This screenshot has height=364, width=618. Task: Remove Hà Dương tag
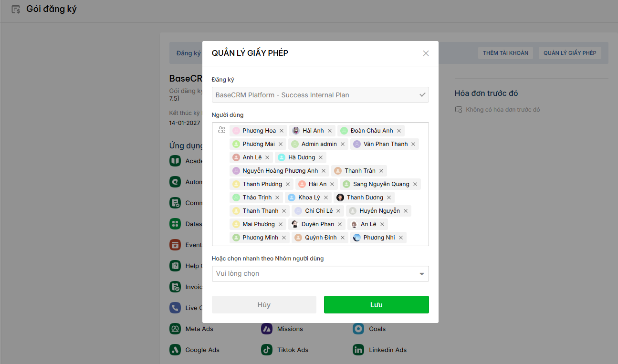321,157
